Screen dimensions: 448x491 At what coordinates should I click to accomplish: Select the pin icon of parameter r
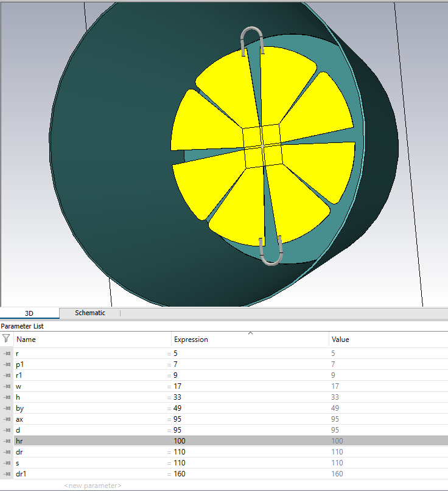pos(7,353)
